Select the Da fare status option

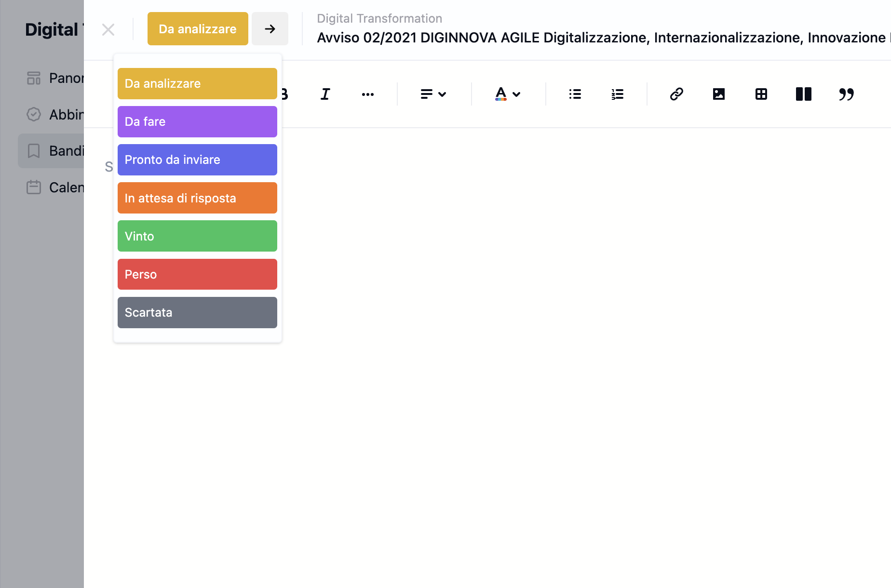coord(197,121)
